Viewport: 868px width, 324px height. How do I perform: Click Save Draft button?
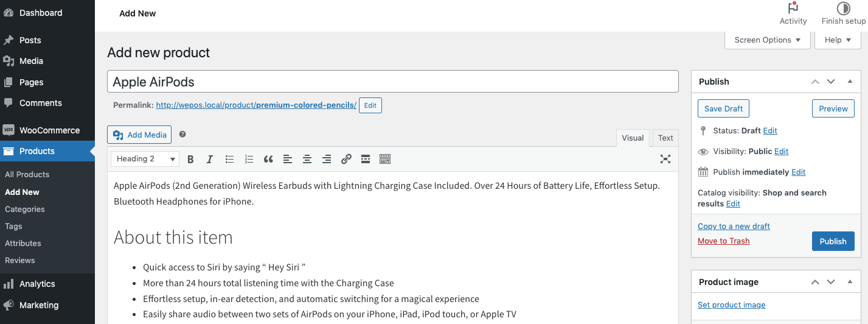[723, 108]
